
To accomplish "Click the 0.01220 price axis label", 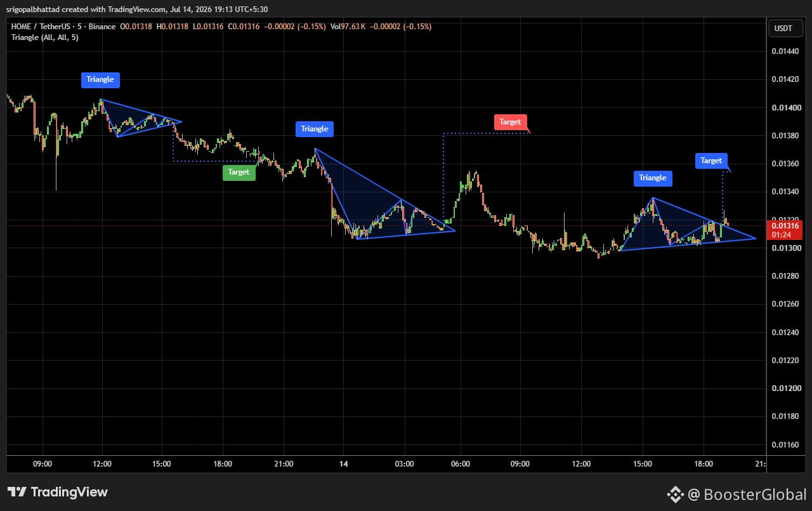I will click(785, 360).
